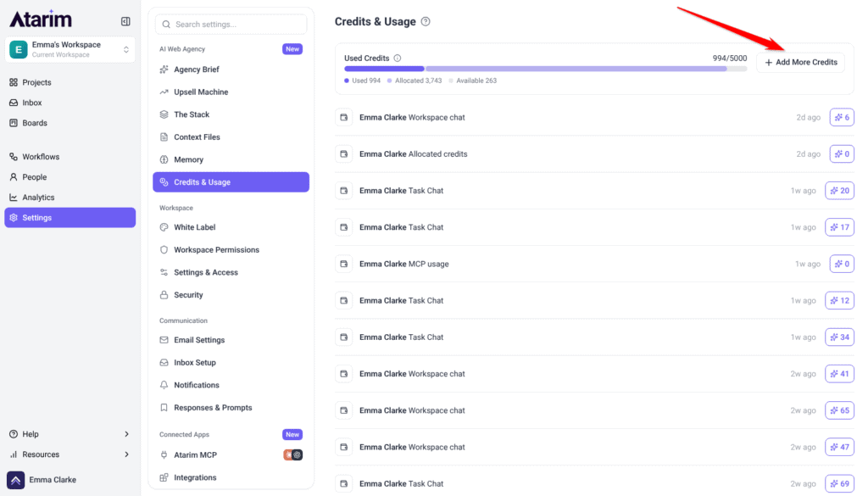Screen dimensions: 868x496
Task: Expand the Resources submenu chevron
Action: 127,454
